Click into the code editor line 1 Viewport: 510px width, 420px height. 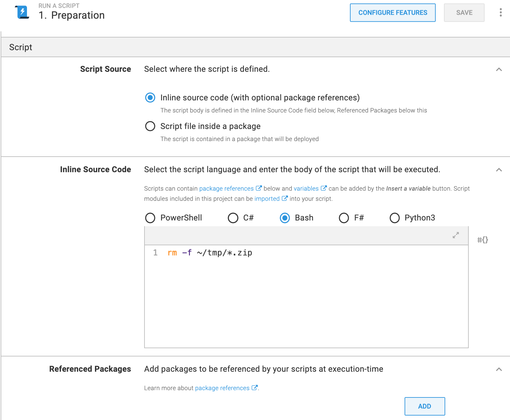(306, 253)
